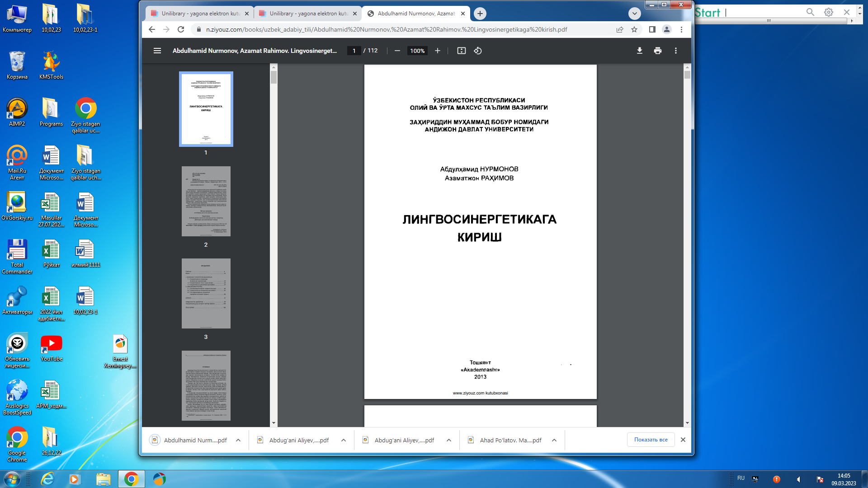Share the current page
The height and width of the screenshot is (488, 868).
tap(619, 29)
